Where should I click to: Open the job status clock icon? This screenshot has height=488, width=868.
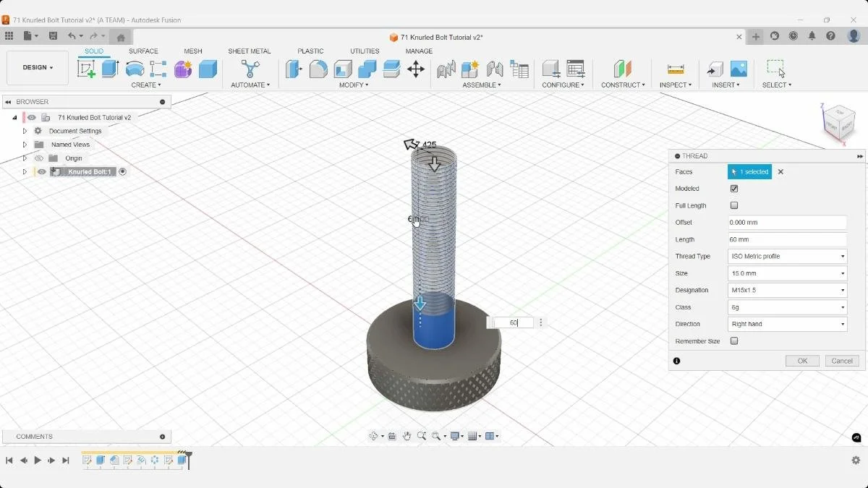tap(793, 36)
